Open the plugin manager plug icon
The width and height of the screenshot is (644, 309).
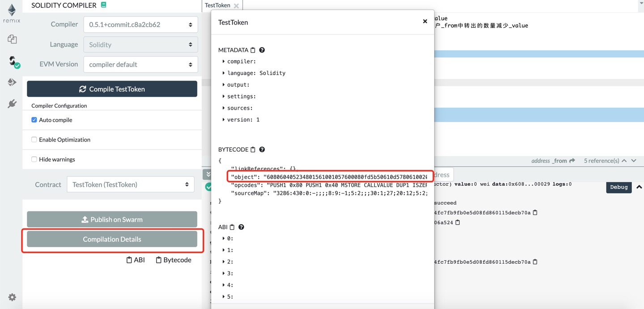pos(12,103)
